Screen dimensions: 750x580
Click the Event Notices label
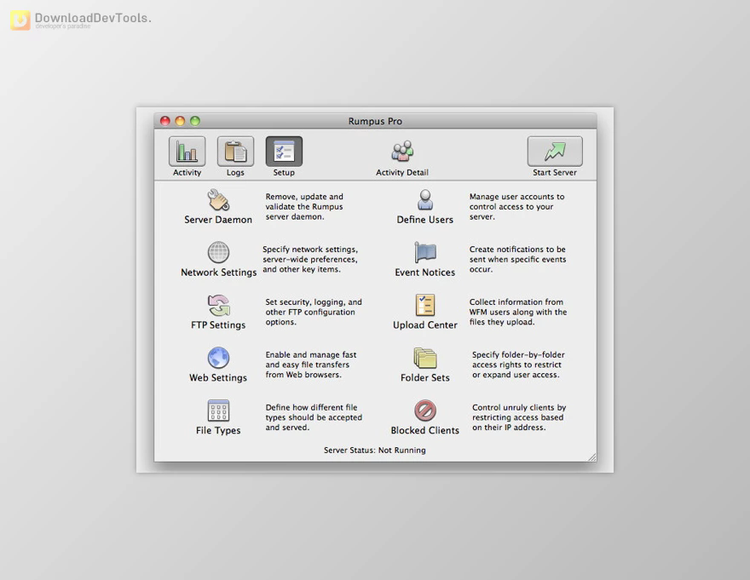coord(425,272)
